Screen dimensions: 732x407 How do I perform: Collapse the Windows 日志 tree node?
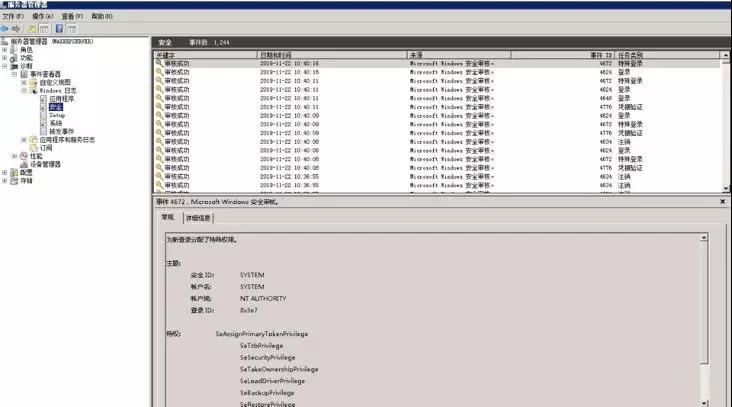pos(24,91)
